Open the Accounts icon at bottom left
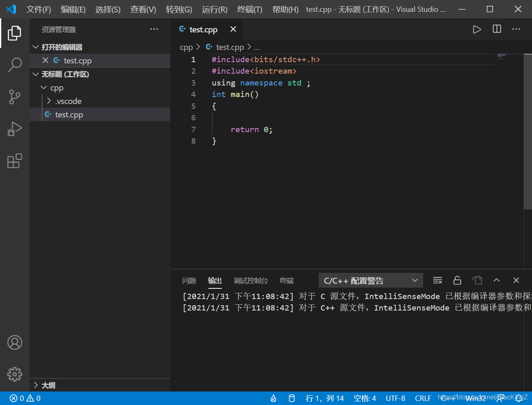 15,342
